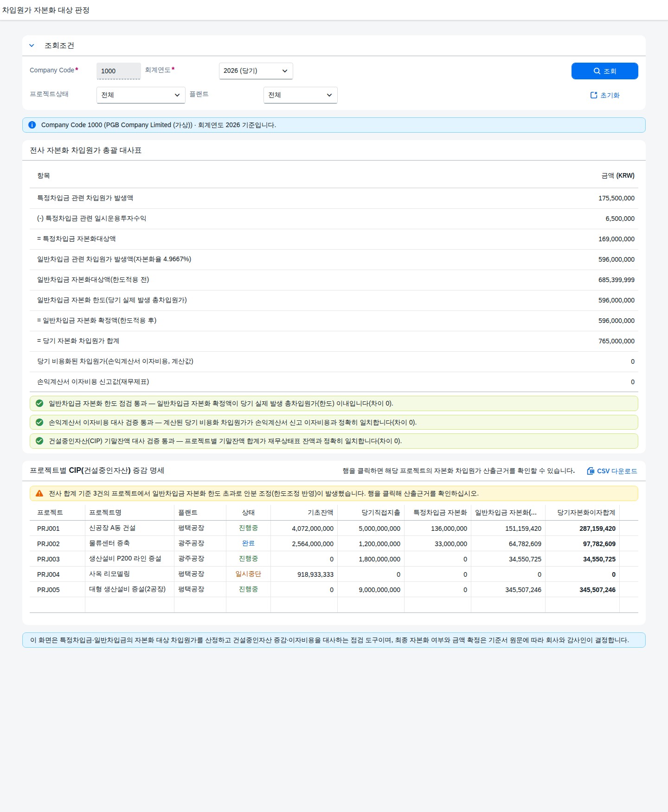The width and height of the screenshot is (668, 812).
Task: Click the 금액 (KRW) column header
Action: pyautogui.click(x=618, y=175)
